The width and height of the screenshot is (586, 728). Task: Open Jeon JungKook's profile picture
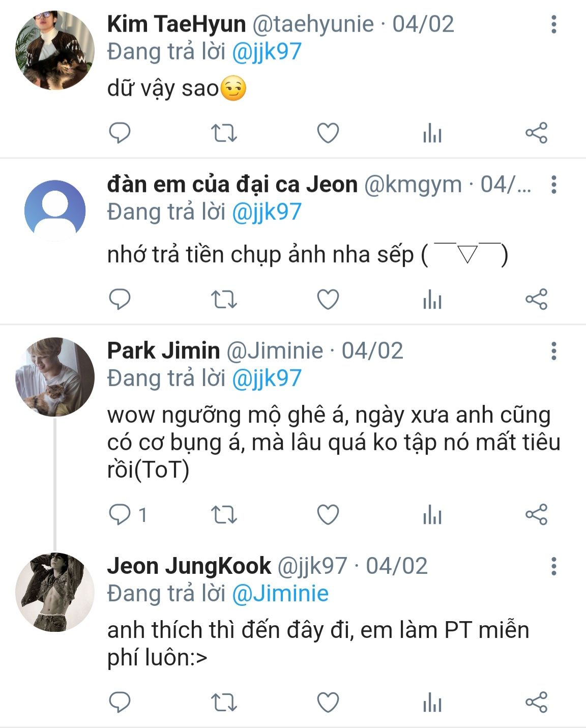pyautogui.click(x=55, y=592)
